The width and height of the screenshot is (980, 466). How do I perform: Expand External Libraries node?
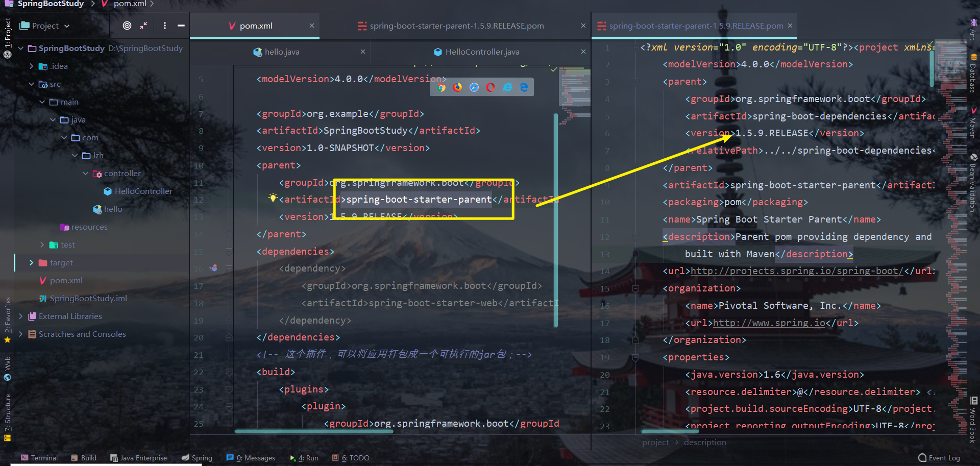[x=21, y=316]
